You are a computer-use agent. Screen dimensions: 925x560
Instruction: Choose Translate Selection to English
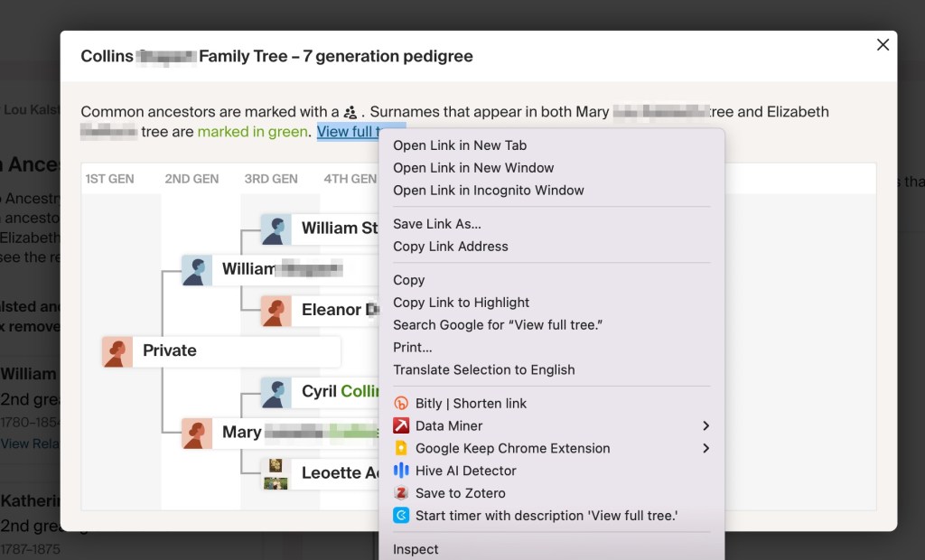484,369
